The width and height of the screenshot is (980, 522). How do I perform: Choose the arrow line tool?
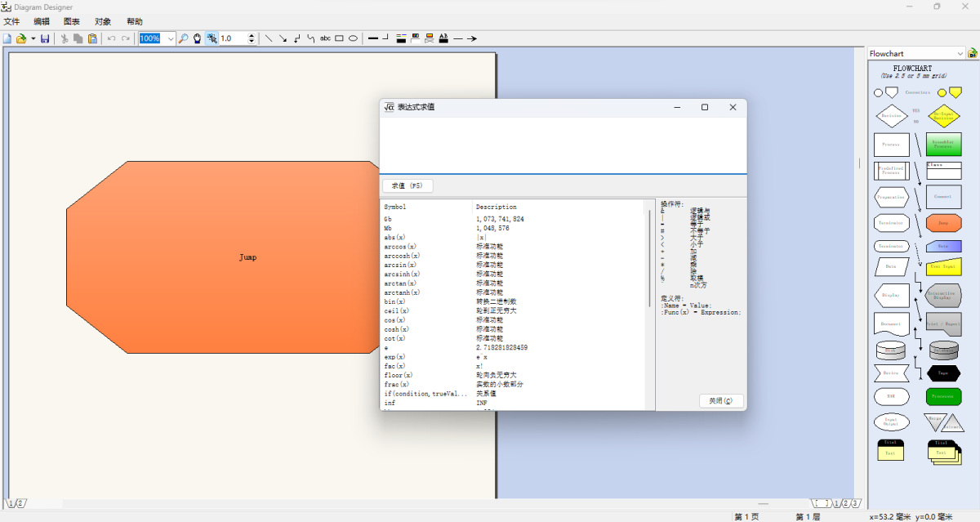pyautogui.click(x=283, y=38)
